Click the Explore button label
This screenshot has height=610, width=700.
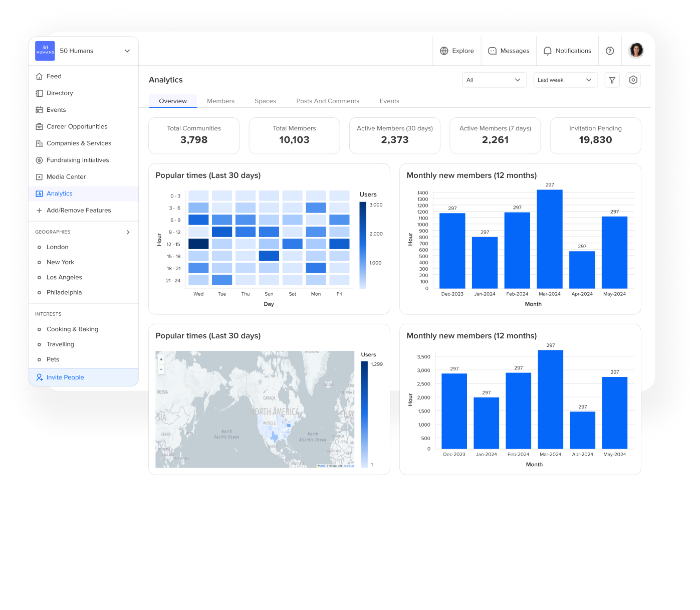coord(463,51)
